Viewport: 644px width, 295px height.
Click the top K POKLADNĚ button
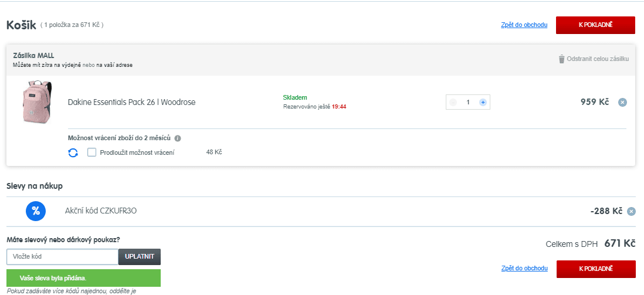595,25
